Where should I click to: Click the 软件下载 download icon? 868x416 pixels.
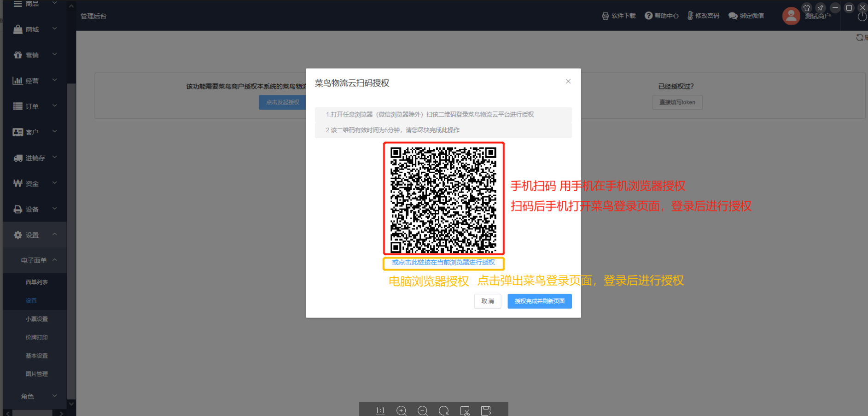coord(606,16)
